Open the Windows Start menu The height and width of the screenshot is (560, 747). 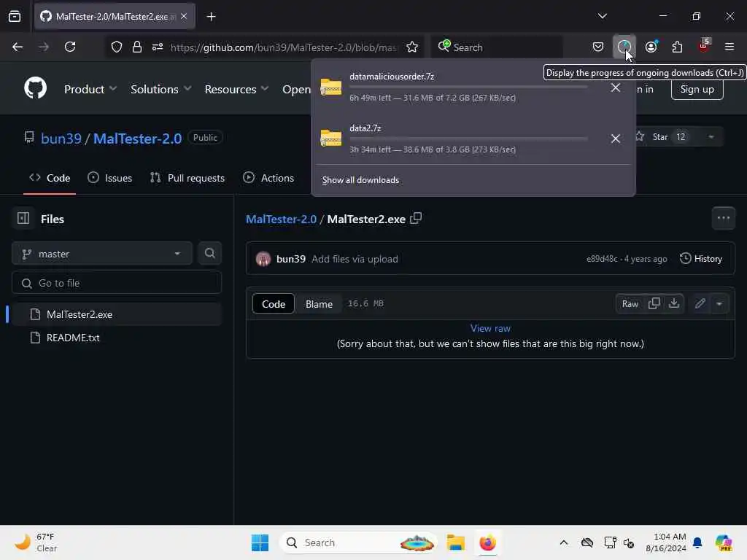pos(260,542)
